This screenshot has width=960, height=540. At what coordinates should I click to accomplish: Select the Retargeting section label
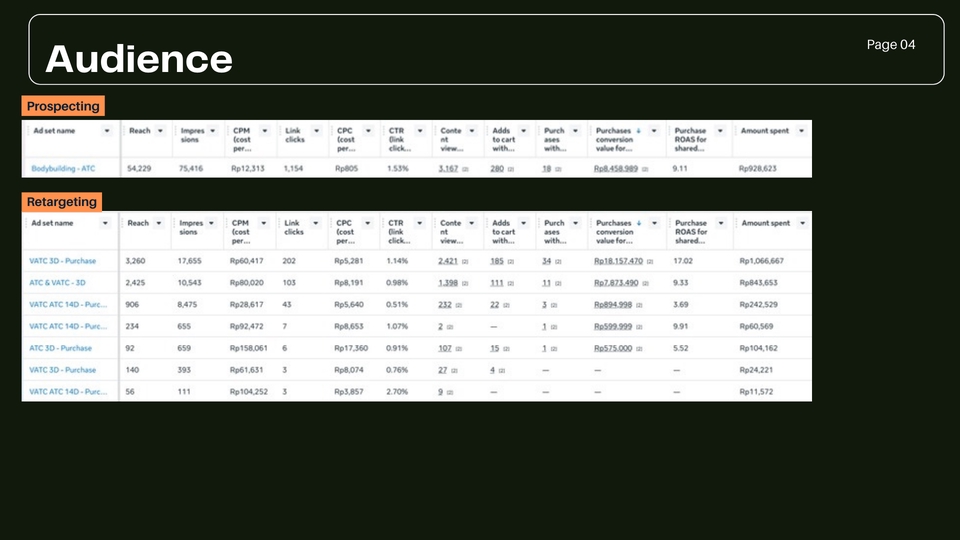[x=62, y=202]
